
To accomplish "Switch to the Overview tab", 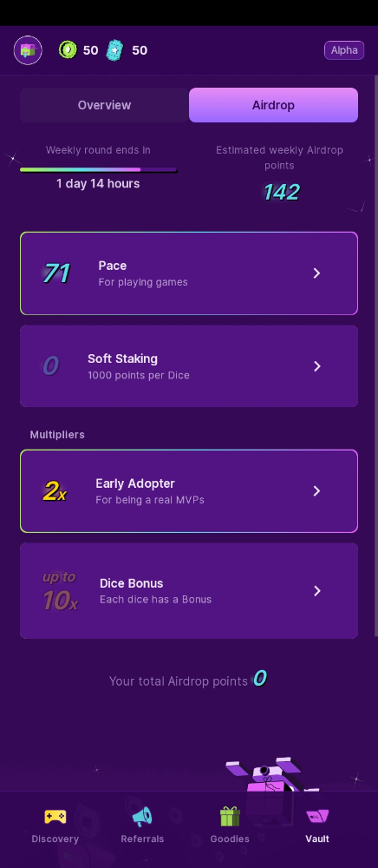I will click(x=104, y=105).
